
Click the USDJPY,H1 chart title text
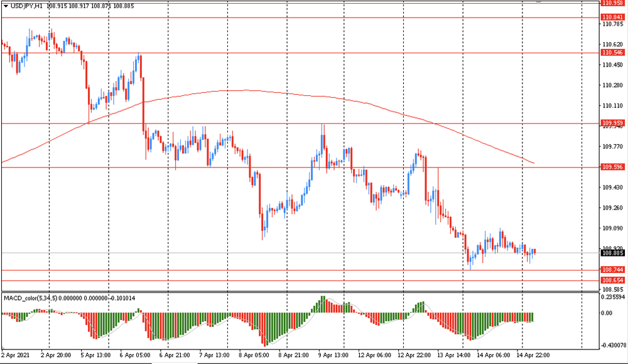(x=27, y=6)
